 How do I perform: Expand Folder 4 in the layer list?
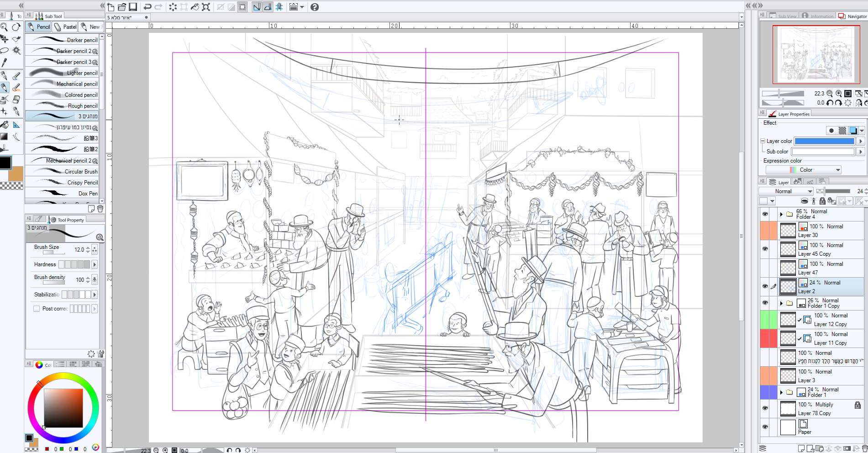(781, 214)
